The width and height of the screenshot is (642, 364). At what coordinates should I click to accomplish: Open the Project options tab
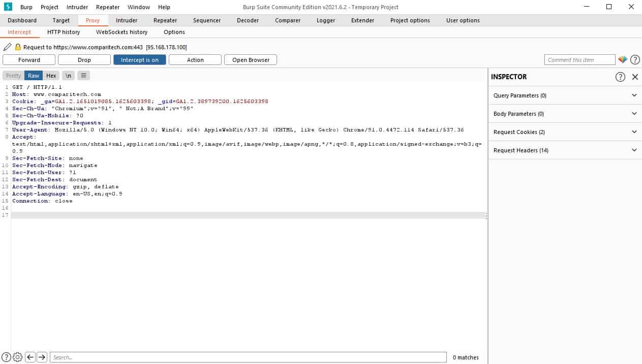410,20
